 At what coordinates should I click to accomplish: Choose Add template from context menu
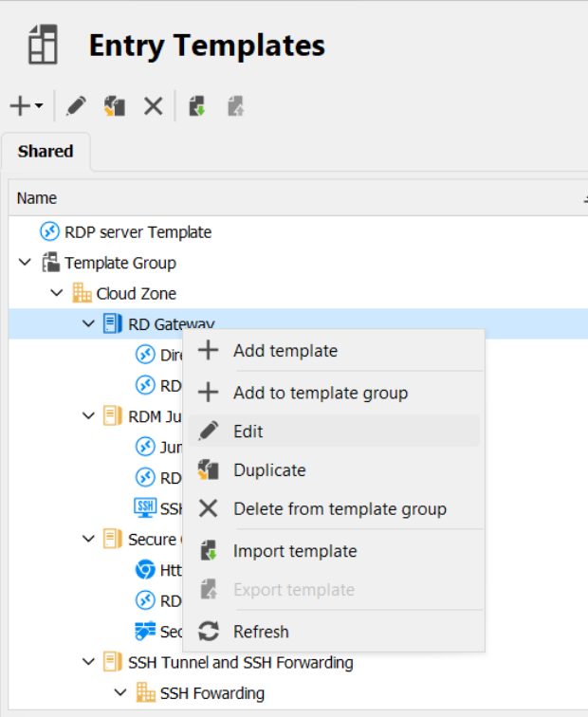click(x=285, y=351)
